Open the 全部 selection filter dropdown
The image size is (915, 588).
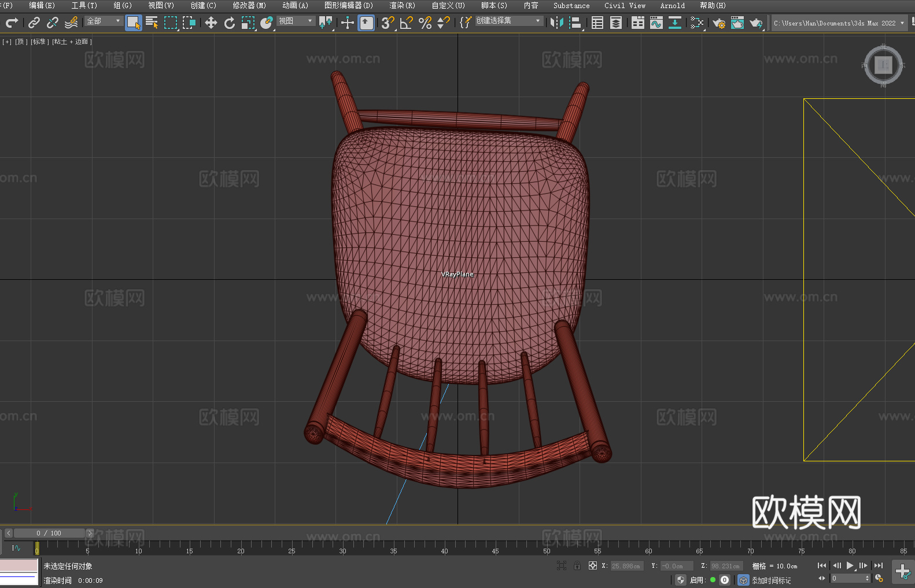click(104, 21)
